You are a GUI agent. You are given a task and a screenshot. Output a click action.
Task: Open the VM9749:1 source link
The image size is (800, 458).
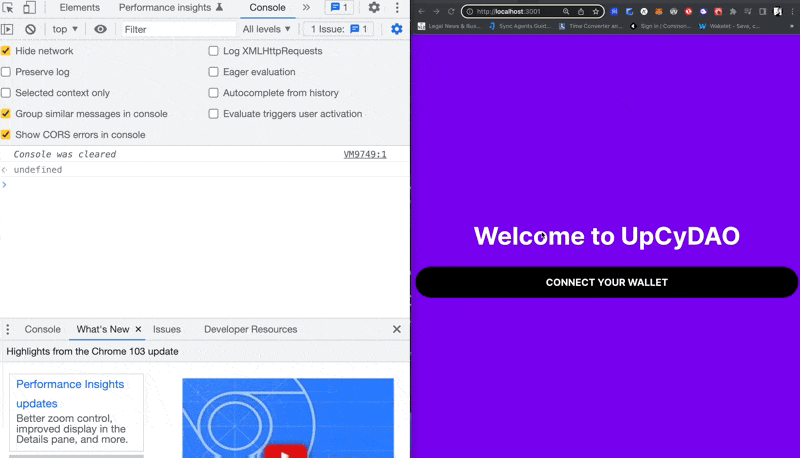364,155
